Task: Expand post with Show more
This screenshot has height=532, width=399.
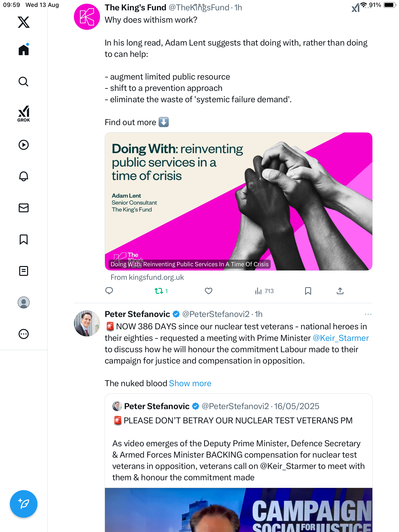Action: pyautogui.click(x=190, y=383)
